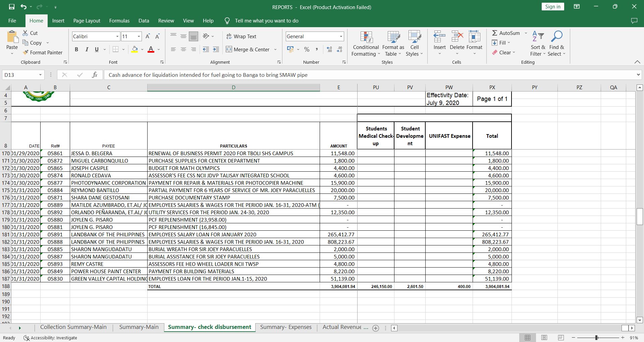Open the font size dropdown
The image size is (644, 342).
pyautogui.click(x=139, y=36)
